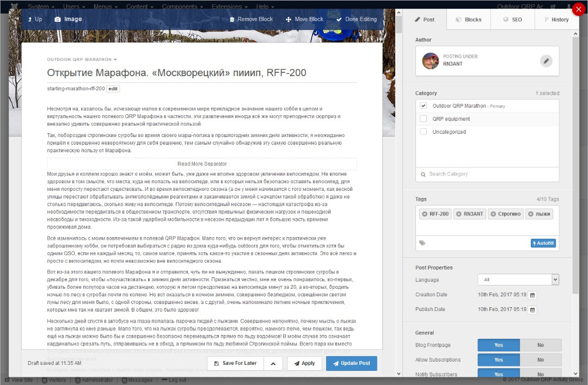588x385 pixels.
Task: Set Blog Frontpage to Yes
Action: pyautogui.click(x=498, y=345)
